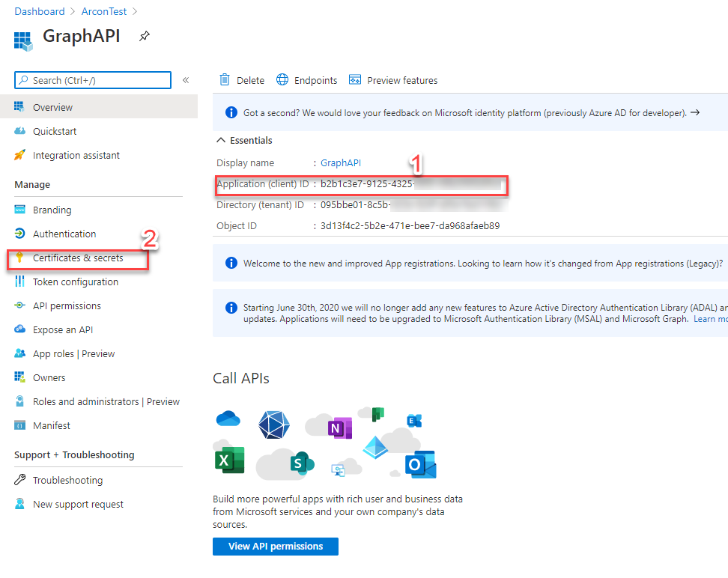Click the Endpoints globe icon

(282, 80)
